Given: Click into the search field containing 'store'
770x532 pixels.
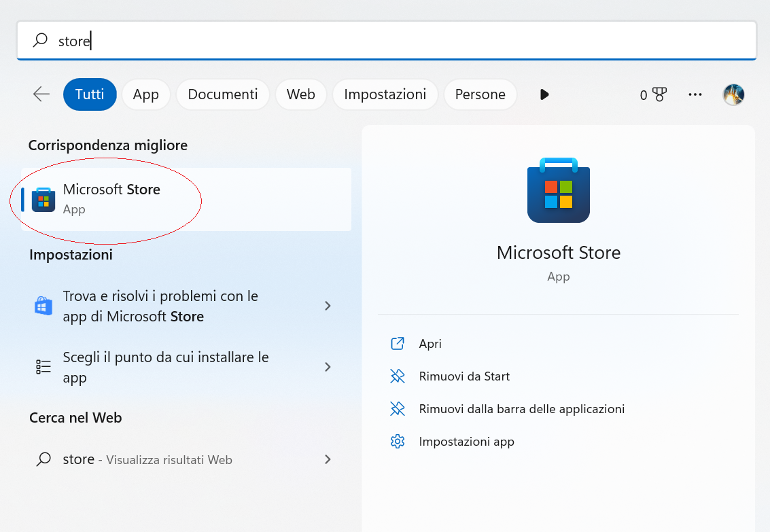Looking at the screenshot, I should pos(387,40).
